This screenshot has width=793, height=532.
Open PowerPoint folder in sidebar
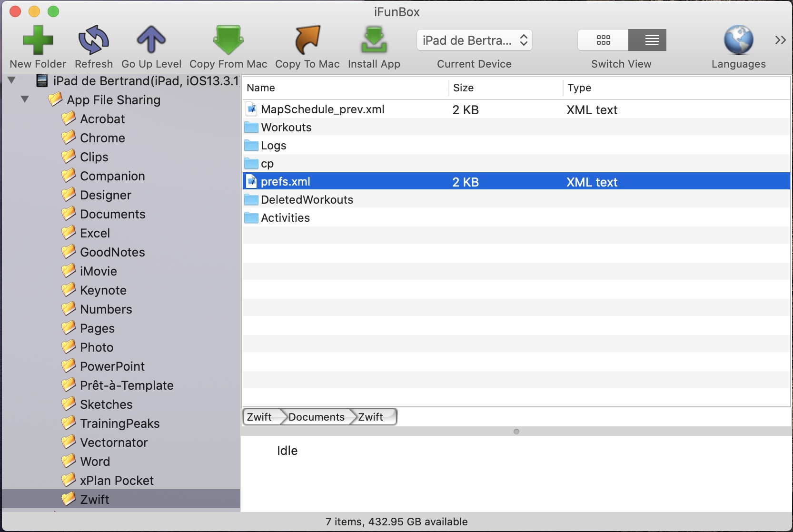coord(103,366)
